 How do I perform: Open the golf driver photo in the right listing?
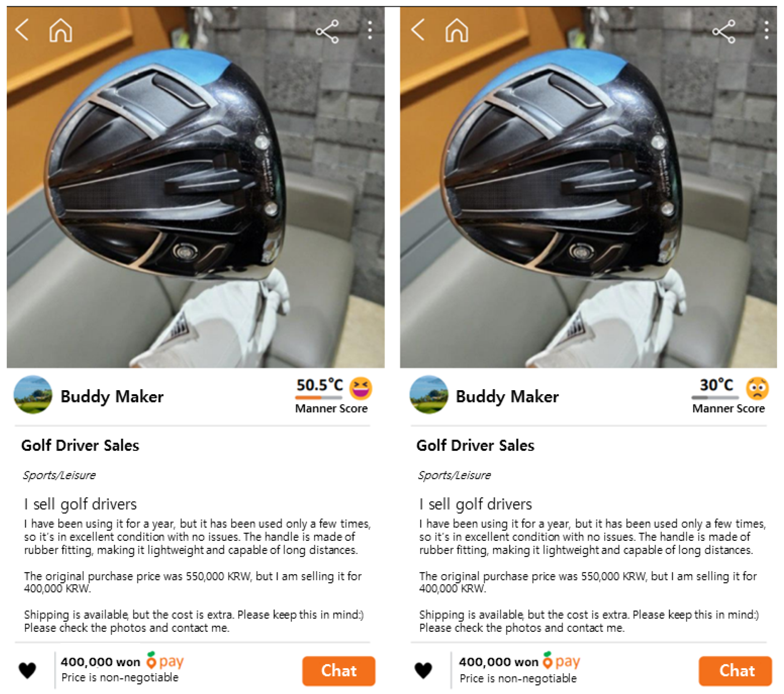(589, 187)
